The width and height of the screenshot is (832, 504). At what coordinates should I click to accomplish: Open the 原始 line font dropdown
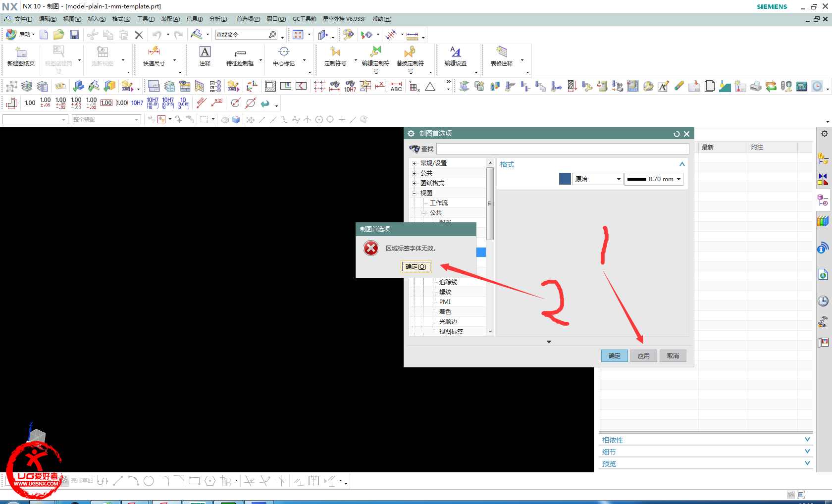pos(598,179)
